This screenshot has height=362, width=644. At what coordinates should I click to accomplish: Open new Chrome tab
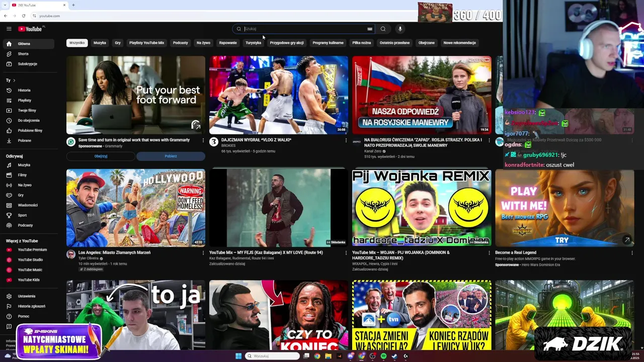tap(73, 5)
